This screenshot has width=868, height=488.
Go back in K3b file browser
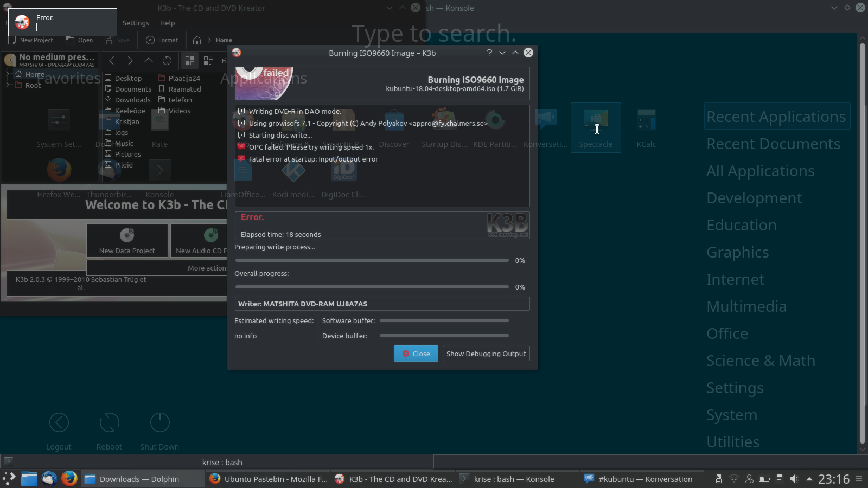coord(112,61)
